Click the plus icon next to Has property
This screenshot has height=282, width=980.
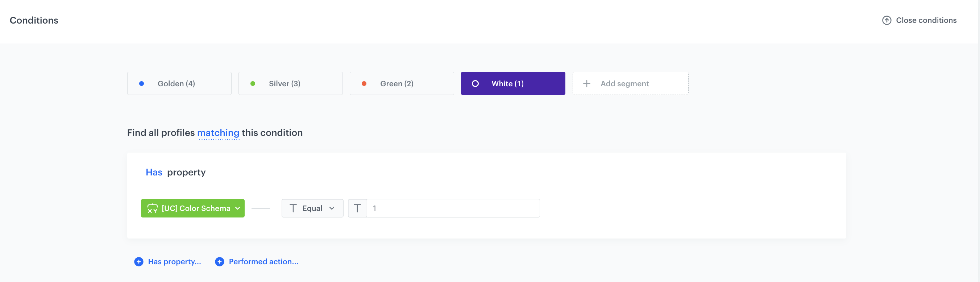[138, 261]
